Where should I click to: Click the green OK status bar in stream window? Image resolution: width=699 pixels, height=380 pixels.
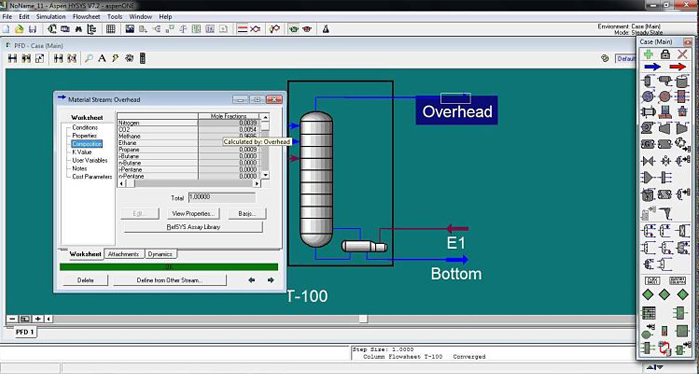click(x=169, y=267)
